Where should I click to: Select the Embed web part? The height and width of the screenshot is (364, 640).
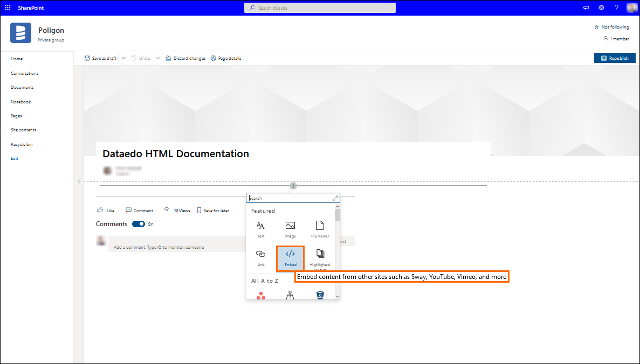point(290,257)
